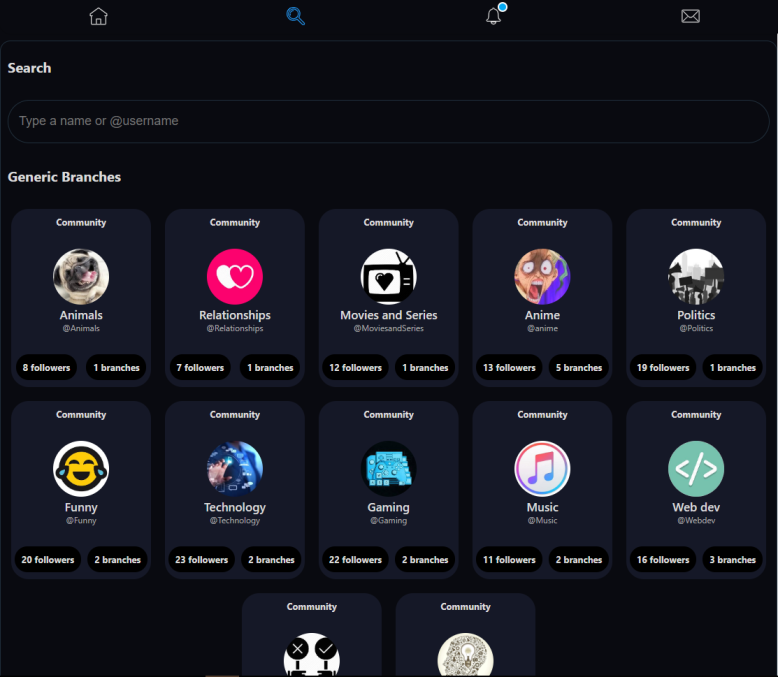
Task: Open messages envelope icon
Action: coord(690,16)
